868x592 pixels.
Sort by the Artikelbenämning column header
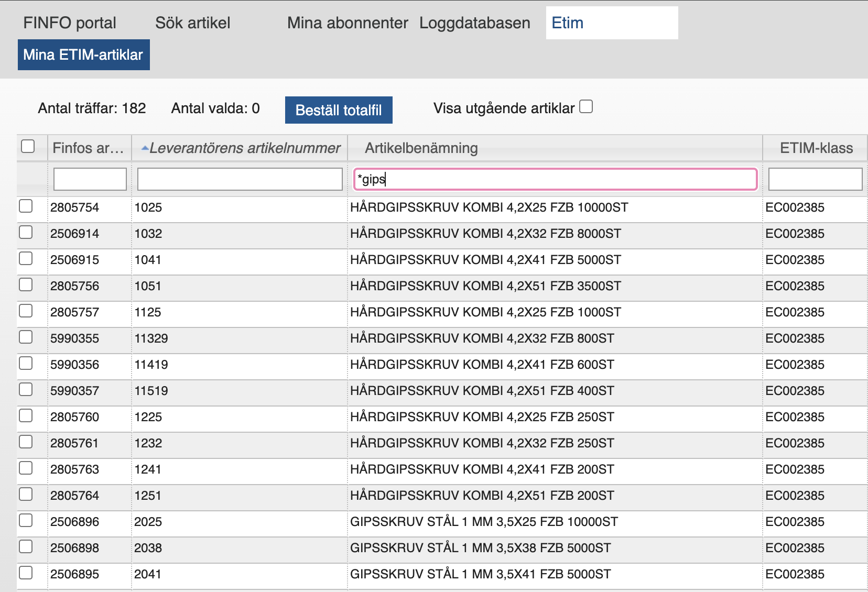421,148
